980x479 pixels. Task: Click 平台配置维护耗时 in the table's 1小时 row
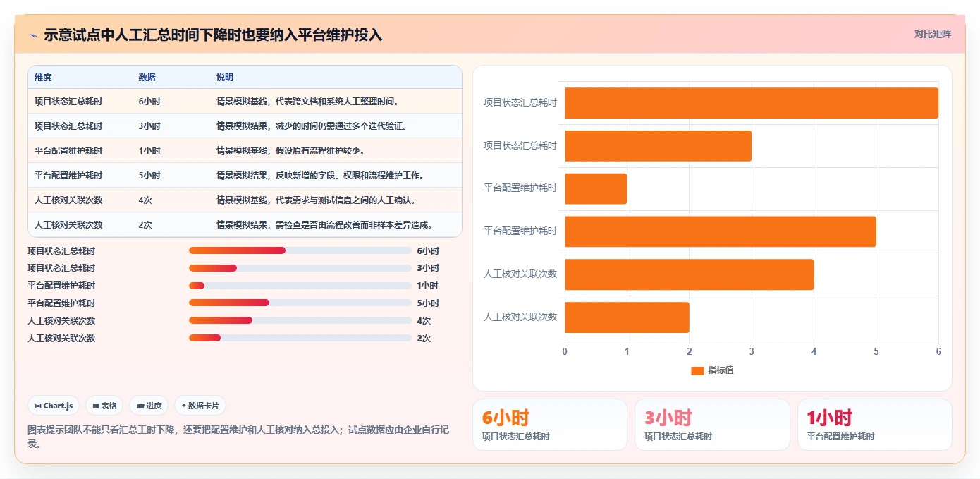coord(68,151)
